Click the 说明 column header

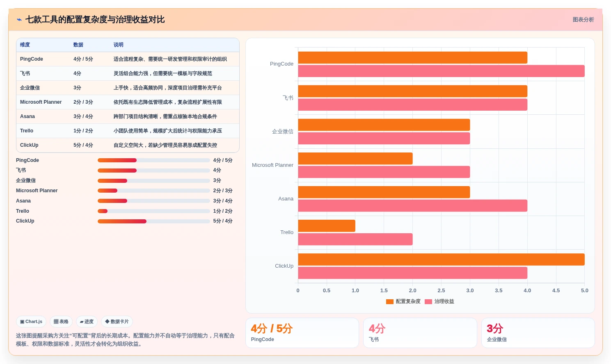(x=119, y=45)
